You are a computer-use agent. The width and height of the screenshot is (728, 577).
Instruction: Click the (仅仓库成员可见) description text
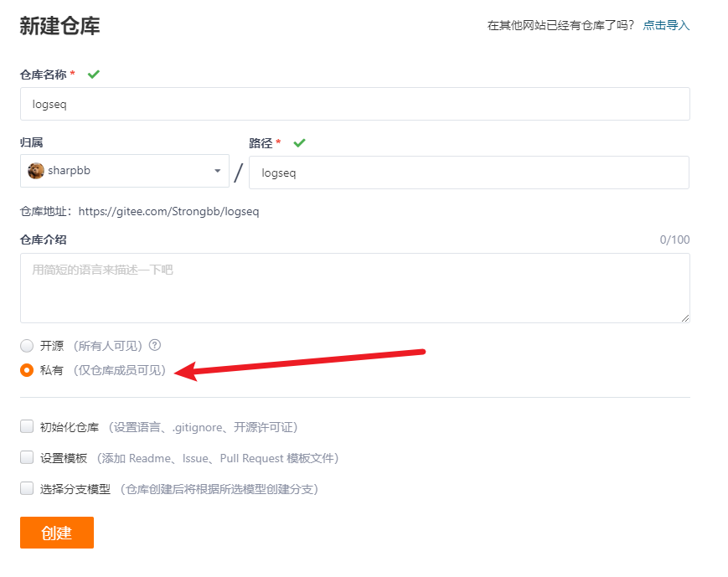pyautogui.click(x=120, y=370)
